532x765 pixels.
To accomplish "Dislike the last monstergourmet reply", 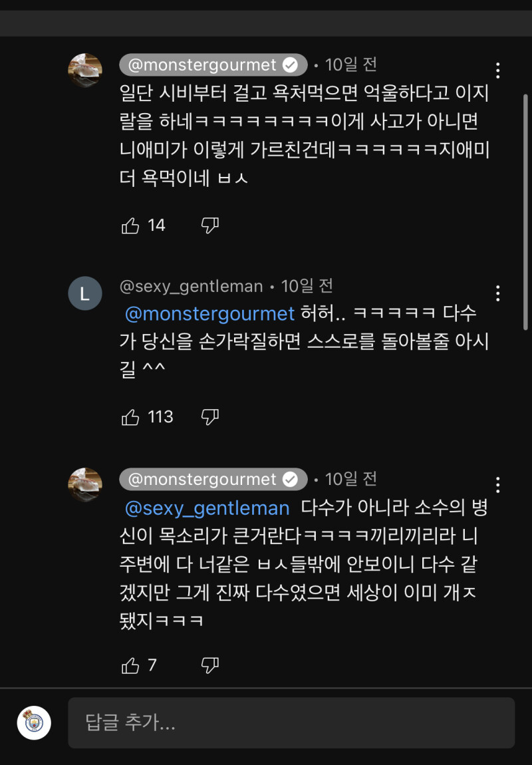I will tap(209, 666).
